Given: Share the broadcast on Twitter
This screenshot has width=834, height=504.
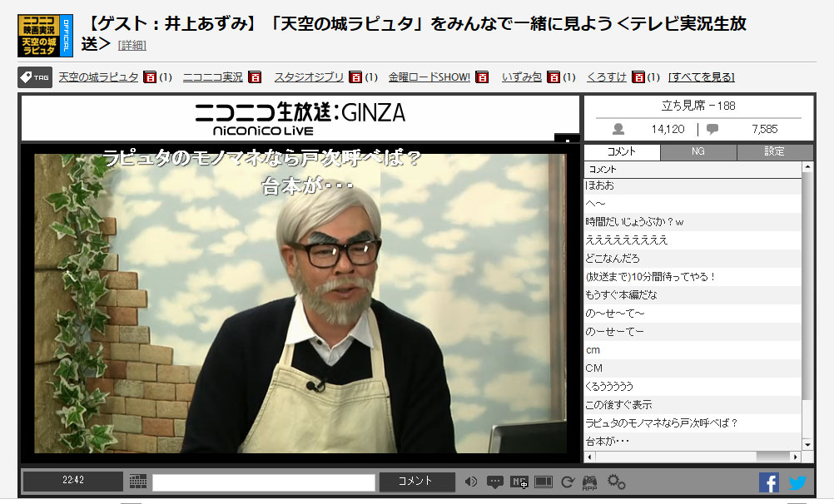Looking at the screenshot, I should click(x=797, y=482).
